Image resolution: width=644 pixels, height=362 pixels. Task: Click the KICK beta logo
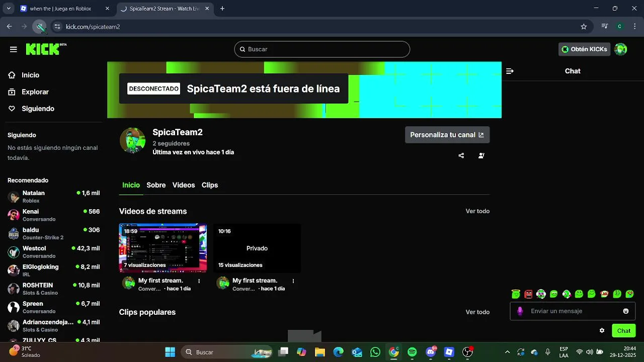pos(46,49)
